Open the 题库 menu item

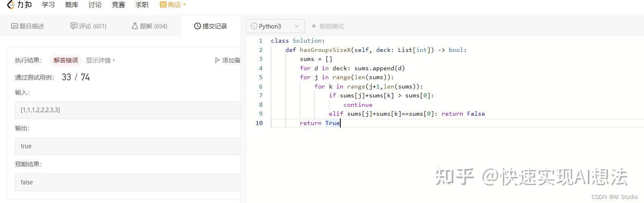[72, 5]
